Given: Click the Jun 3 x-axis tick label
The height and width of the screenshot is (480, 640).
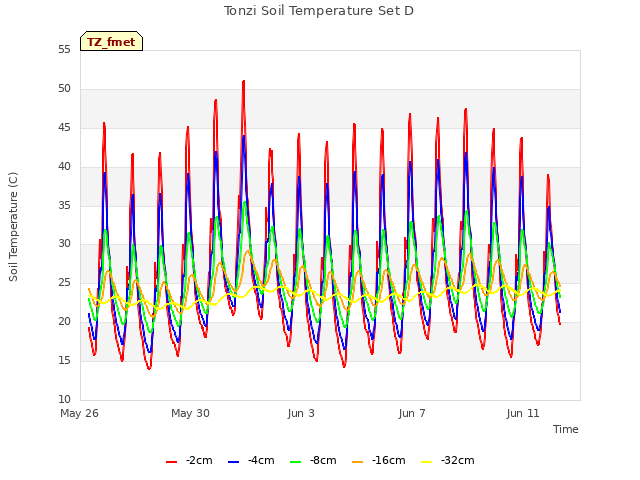Looking at the screenshot, I should coord(301,413).
